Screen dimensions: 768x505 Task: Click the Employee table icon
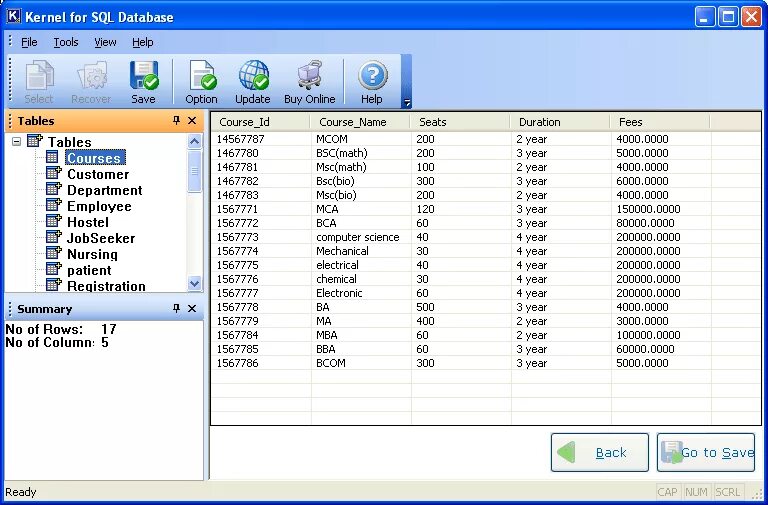click(53, 205)
